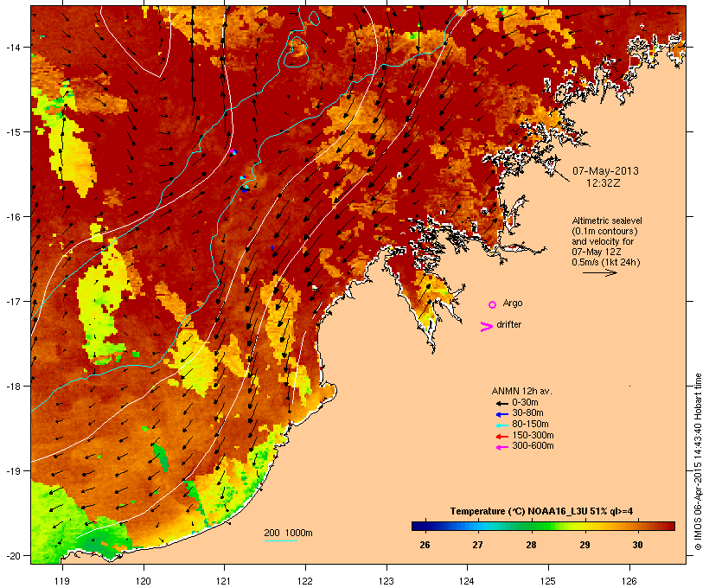Click the '26' color bar tick label

[x=425, y=545]
